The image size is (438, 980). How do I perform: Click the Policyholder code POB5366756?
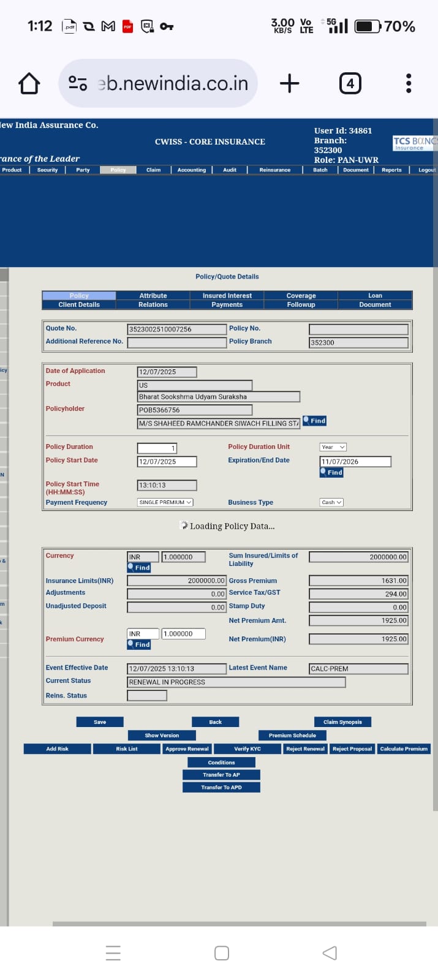coord(195,410)
